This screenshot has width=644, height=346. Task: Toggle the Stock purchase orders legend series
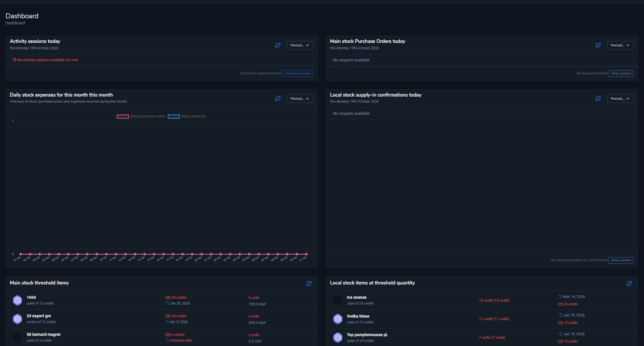[141, 116]
